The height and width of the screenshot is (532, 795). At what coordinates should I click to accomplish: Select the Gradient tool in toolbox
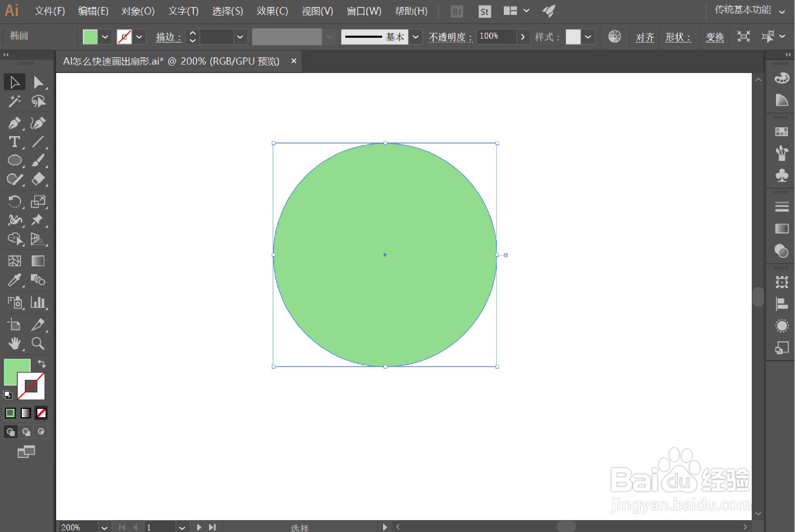click(x=38, y=261)
